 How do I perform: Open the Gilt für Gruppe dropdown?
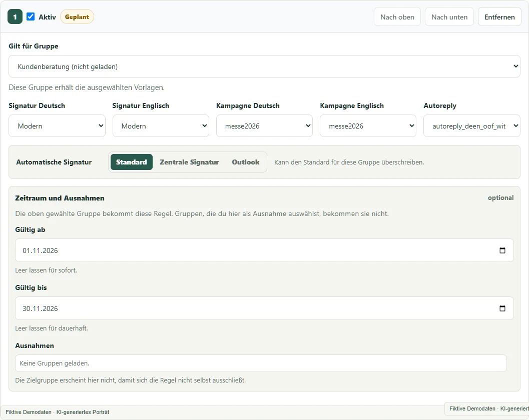[x=264, y=66]
